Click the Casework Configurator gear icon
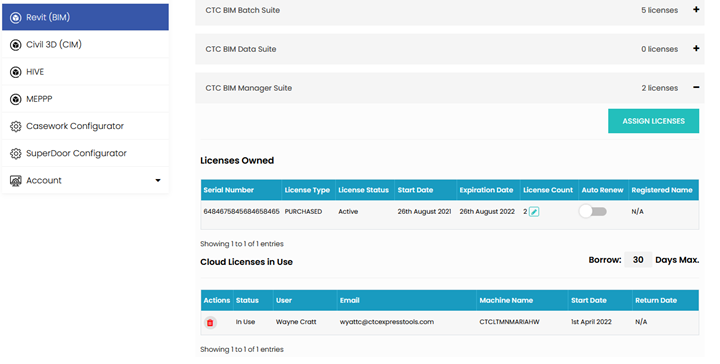This screenshot has height=364, width=720. 16,126
